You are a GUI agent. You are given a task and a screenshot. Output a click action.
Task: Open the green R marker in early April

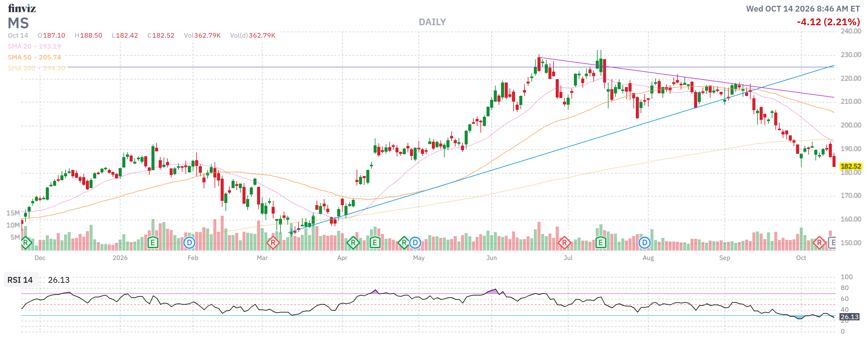353,243
